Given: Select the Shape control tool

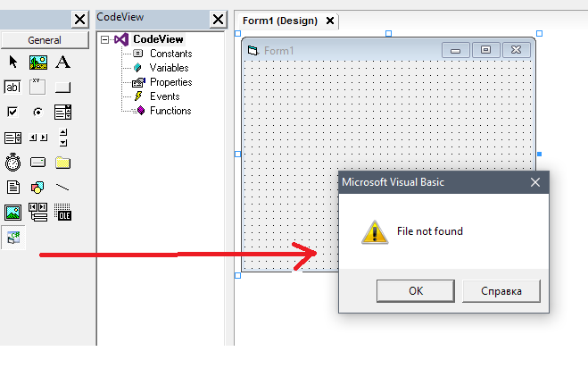Looking at the screenshot, I should pyautogui.click(x=37, y=187).
